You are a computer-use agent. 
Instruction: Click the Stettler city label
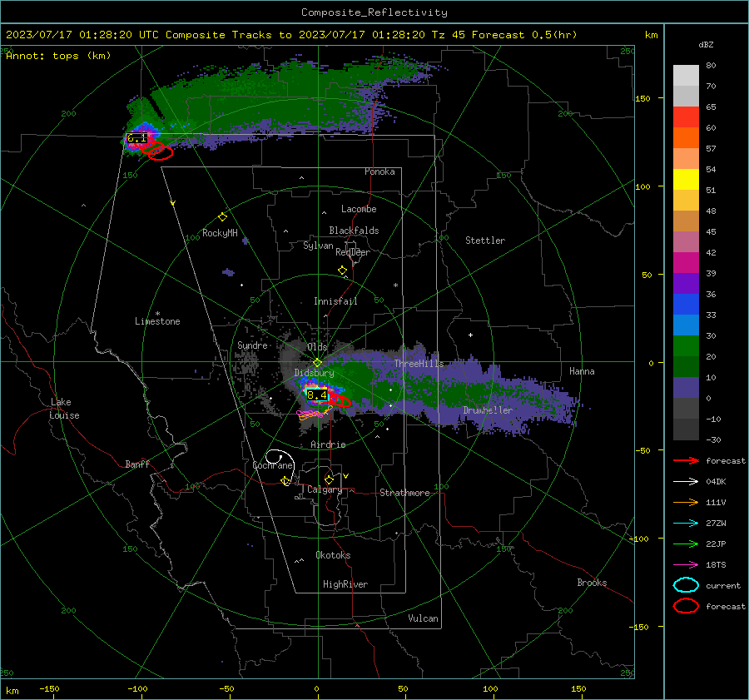pyautogui.click(x=485, y=241)
